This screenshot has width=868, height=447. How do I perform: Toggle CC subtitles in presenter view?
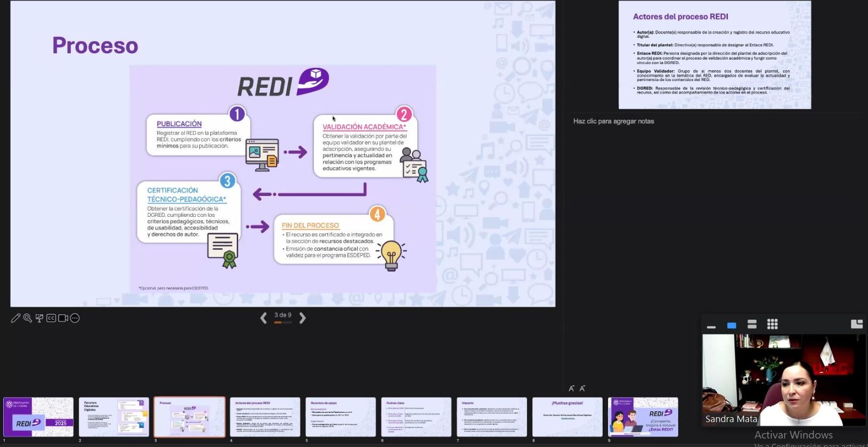[x=51, y=318]
